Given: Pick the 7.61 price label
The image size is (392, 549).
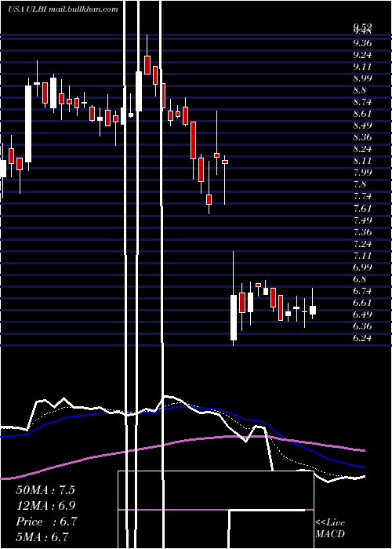Looking at the screenshot, I should [x=362, y=209].
